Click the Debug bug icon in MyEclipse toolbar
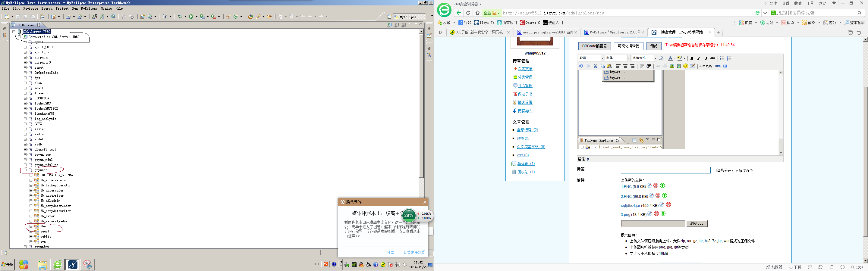The width and height of the screenshot is (868, 271). pyautogui.click(x=180, y=17)
